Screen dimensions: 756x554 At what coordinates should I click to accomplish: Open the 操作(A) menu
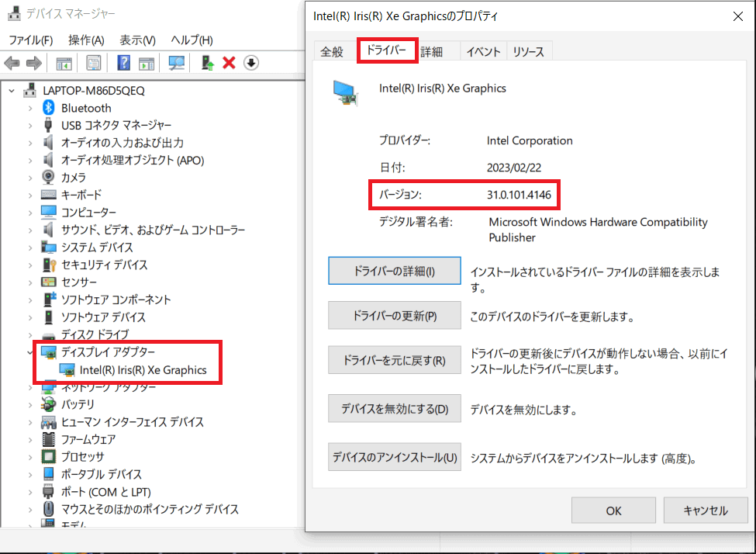click(86, 40)
